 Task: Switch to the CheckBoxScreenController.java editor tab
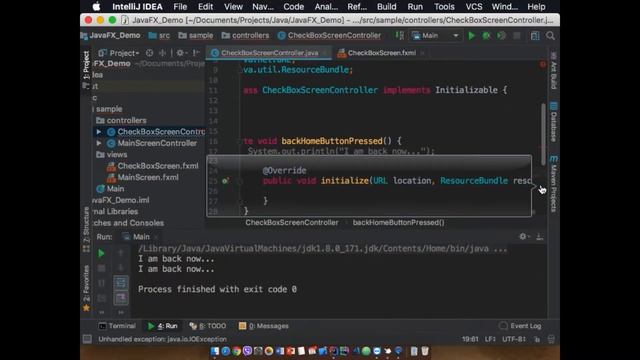pyautogui.click(x=269, y=53)
